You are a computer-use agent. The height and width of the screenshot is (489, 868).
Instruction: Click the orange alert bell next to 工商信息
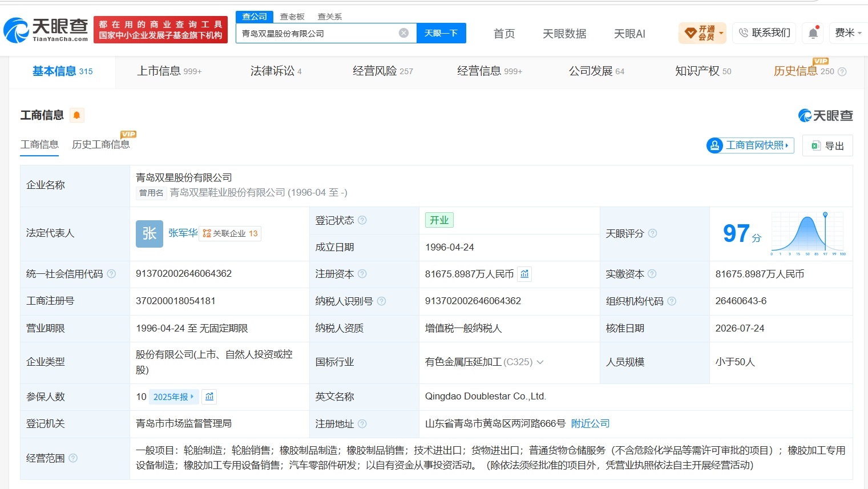[x=76, y=115]
